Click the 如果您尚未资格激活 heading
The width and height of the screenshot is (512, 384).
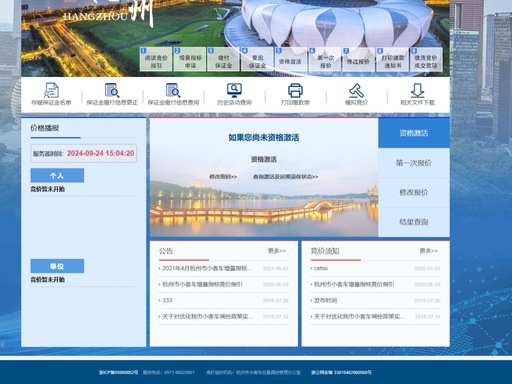[x=264, y=137]
